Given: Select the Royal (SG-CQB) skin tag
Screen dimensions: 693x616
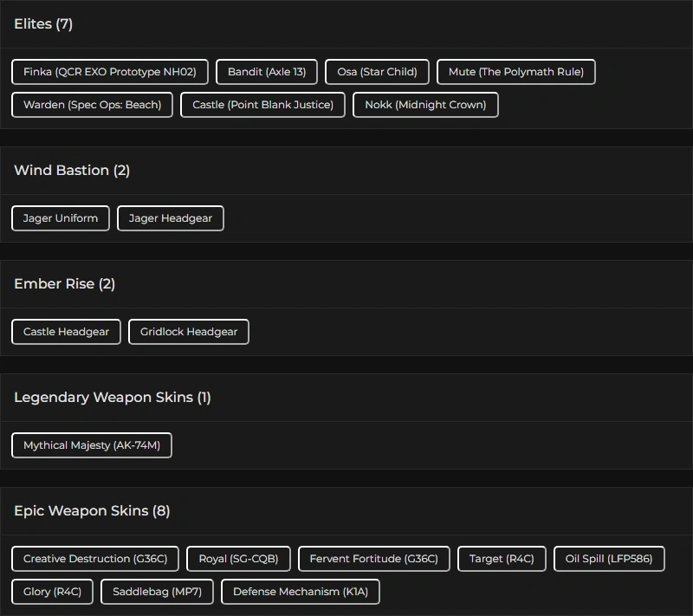Looking at the screenshot, I should pos(238,559).
